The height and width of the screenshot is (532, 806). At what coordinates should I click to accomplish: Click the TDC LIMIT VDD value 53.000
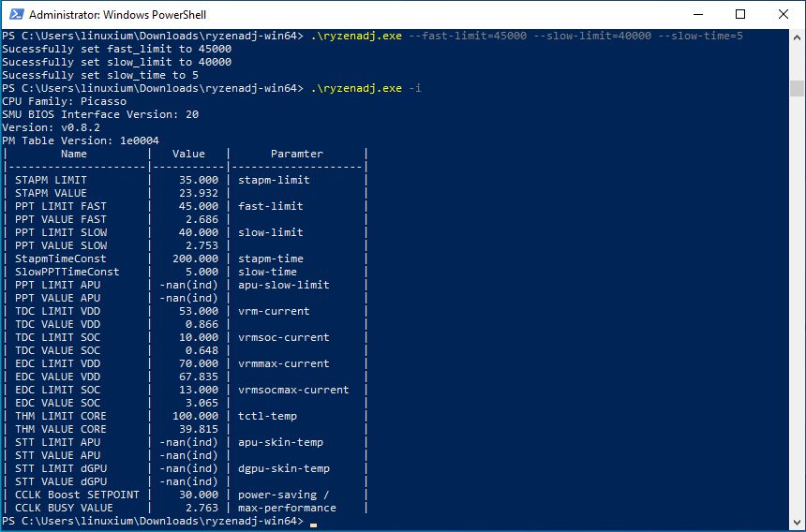pyautogui.click(x=199, y=311)
